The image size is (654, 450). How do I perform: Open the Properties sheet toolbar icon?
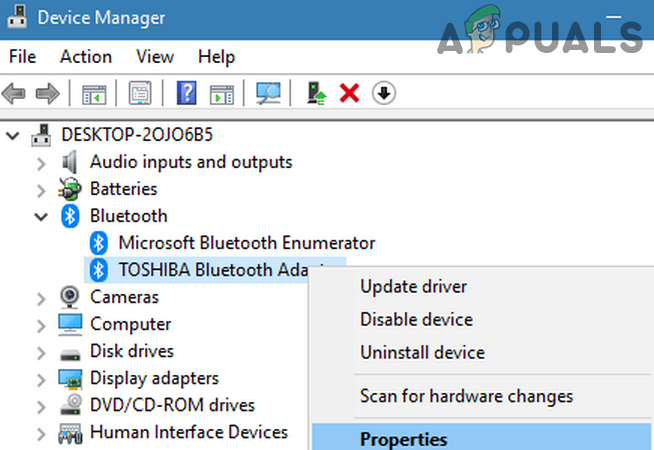pyautogui.click(x=140, y=93)
